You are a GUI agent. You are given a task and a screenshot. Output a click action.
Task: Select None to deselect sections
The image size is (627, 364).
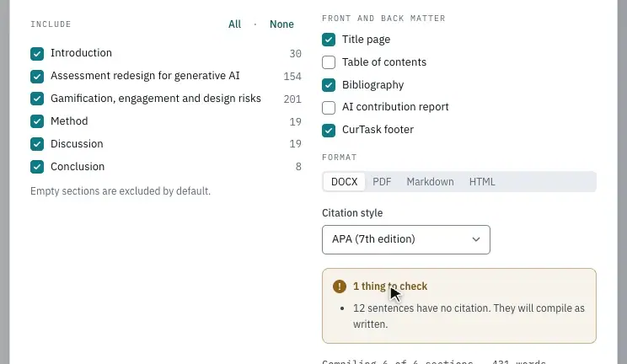tap(281, 24)
